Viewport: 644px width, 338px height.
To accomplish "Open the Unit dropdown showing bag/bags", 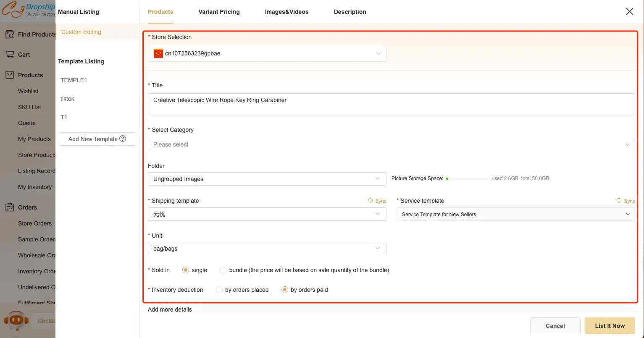I will click(267, 249).
